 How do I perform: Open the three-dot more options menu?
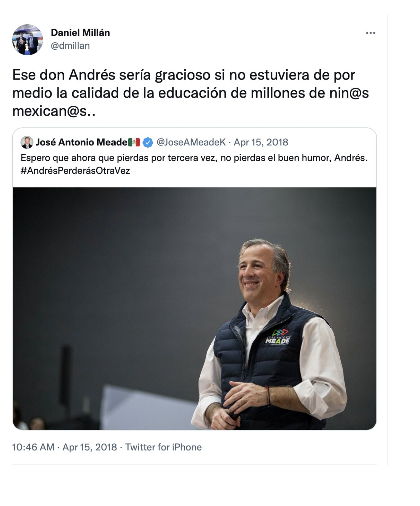pos(370,33)
